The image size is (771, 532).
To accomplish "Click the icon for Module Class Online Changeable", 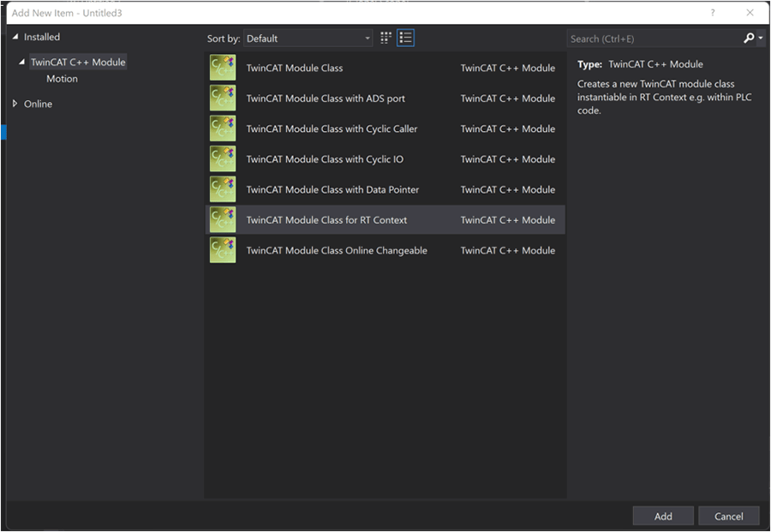I will pos(223,250).
